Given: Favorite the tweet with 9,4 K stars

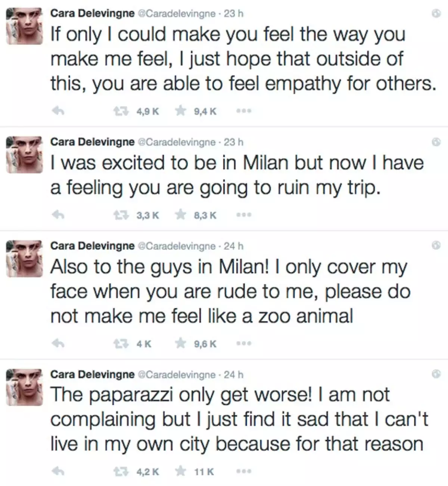Looking at the screenshot, I should click(x=181, y=111).
